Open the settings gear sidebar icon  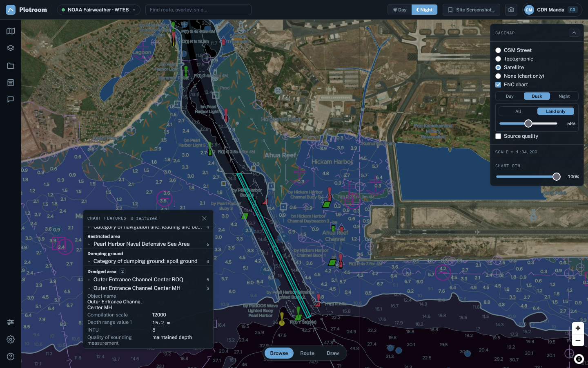(x=11, y=339)
